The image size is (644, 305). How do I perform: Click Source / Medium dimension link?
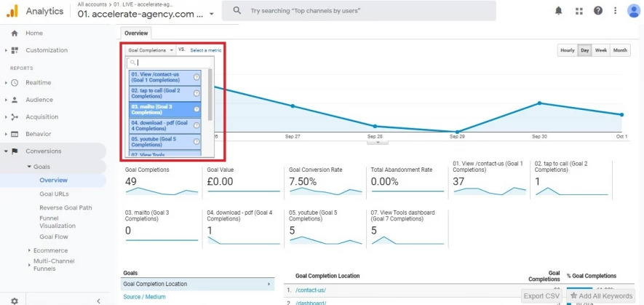(x=144, y=297)
